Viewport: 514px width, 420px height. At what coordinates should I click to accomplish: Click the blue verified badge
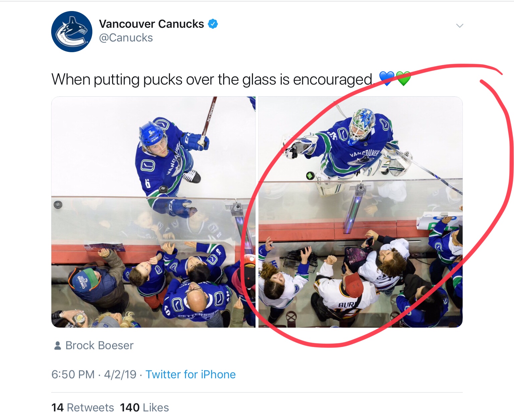(x=213, y=24)
